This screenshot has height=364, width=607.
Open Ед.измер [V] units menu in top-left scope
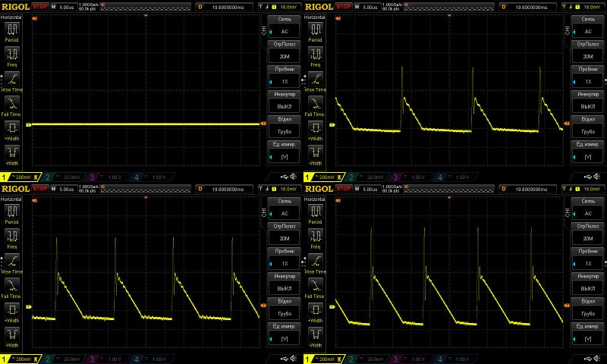click(x=285, y=152)
